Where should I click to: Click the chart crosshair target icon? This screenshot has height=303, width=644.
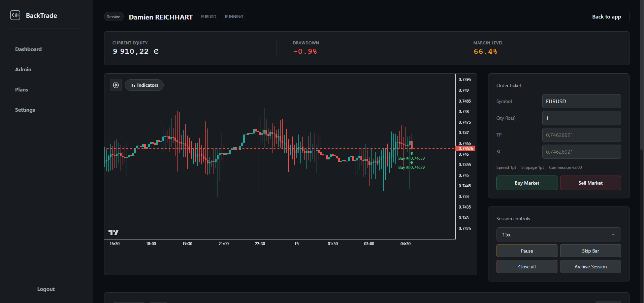[116, 85]
